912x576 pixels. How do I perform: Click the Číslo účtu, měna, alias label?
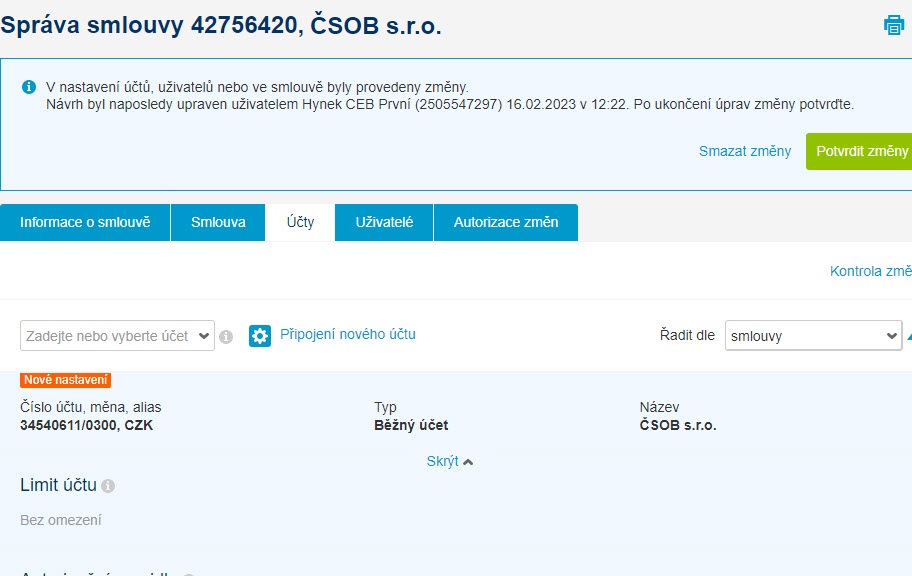[x=91, y=407]
